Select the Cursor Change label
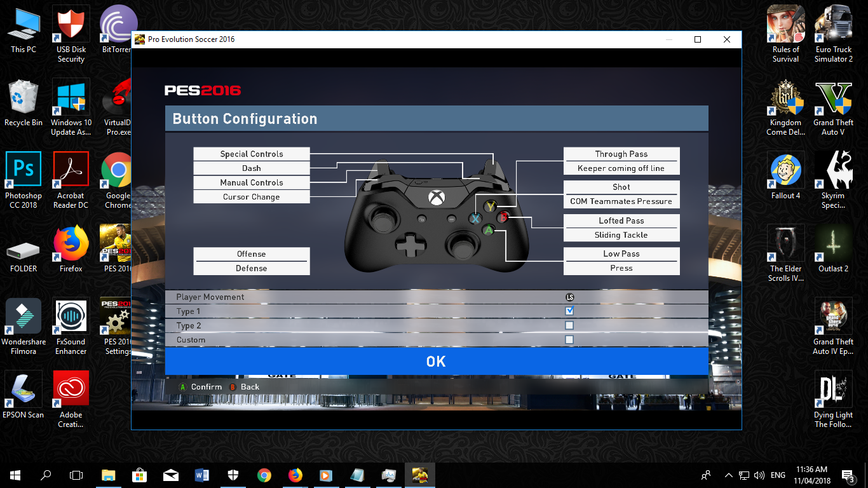The image size is (868, 488). [252, 197]
